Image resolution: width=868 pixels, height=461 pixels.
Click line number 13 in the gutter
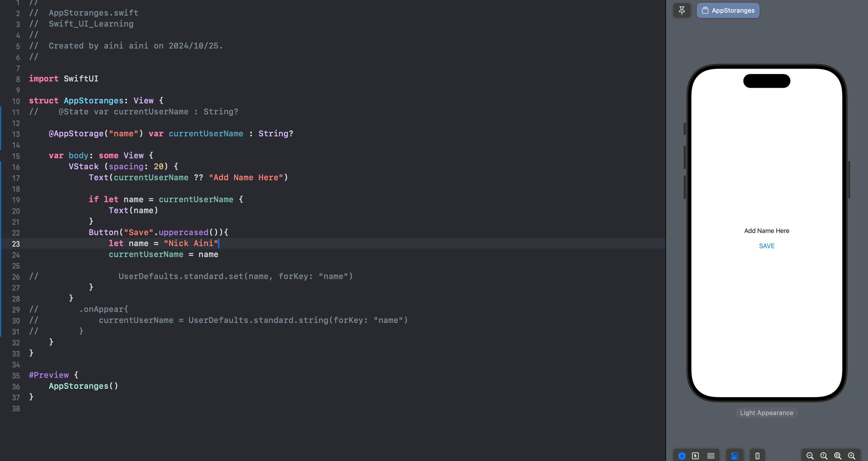pos(16,134)
